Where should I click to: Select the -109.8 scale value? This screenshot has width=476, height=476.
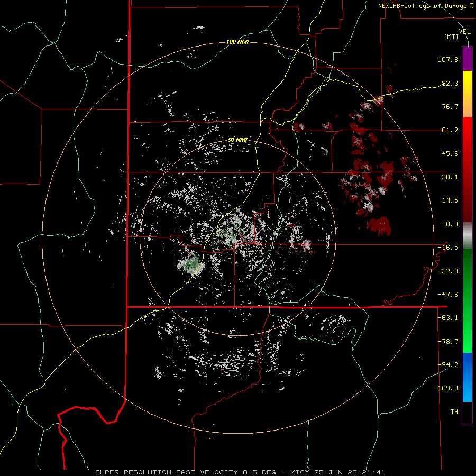[446, 388]
